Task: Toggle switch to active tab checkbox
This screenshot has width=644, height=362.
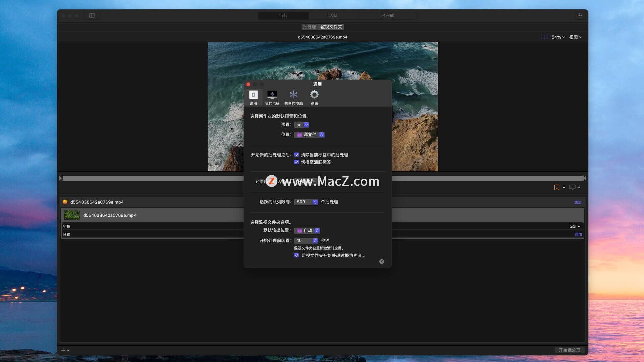Action: pos(297,162)
